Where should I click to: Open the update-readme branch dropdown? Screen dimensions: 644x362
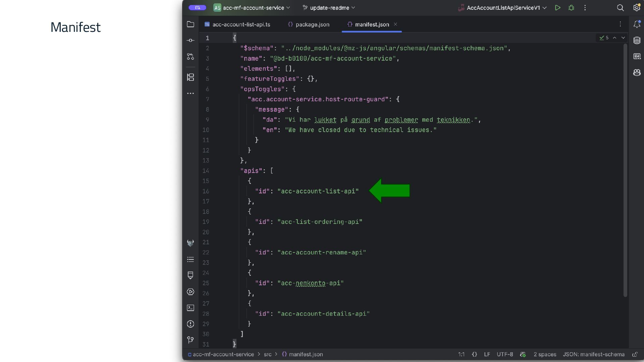coord(329,8)
